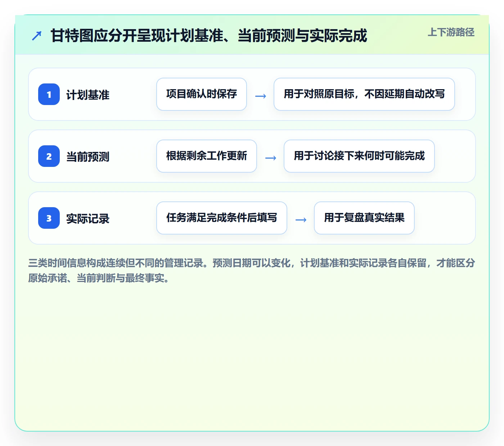This screenshot has height=446, width=504.
Task: Click the diagonal arrow icon beside the title
Action: (37, 36)
